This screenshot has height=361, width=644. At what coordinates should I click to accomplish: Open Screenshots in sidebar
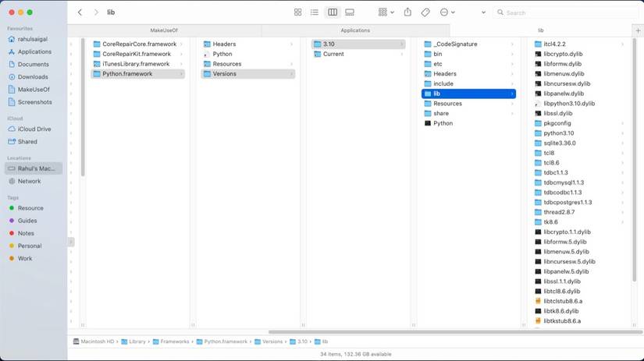click(34, 102)
